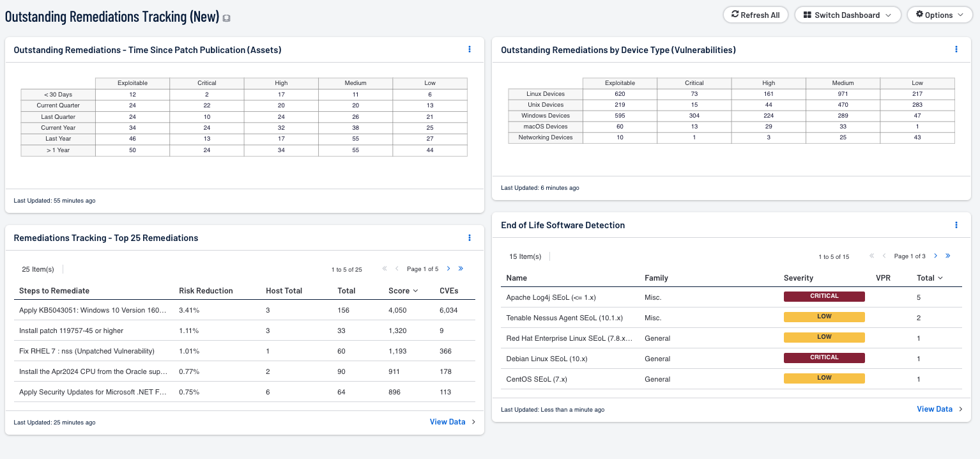Sort End of Life table by Severity header

coord(799,278)
